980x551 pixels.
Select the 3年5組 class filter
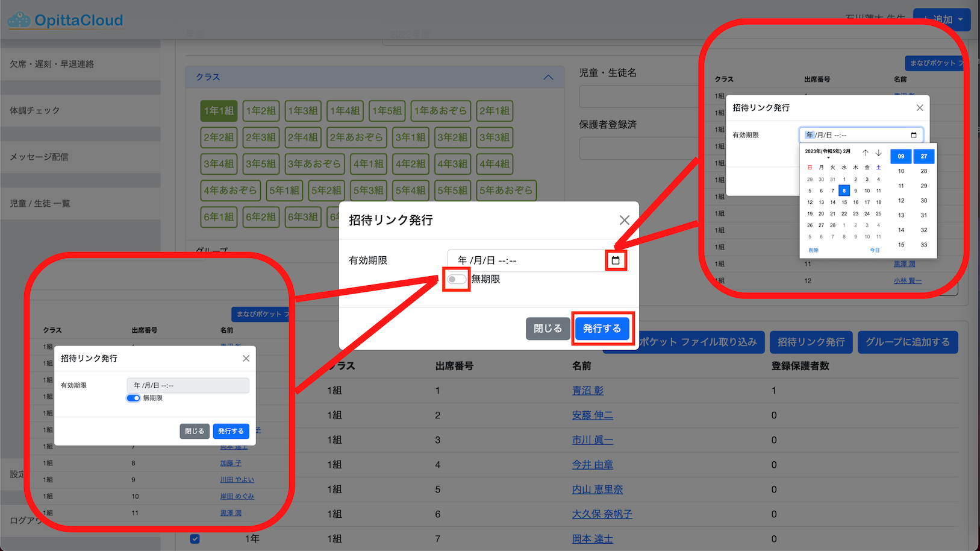pyautogui.click(x=261, y=164)
